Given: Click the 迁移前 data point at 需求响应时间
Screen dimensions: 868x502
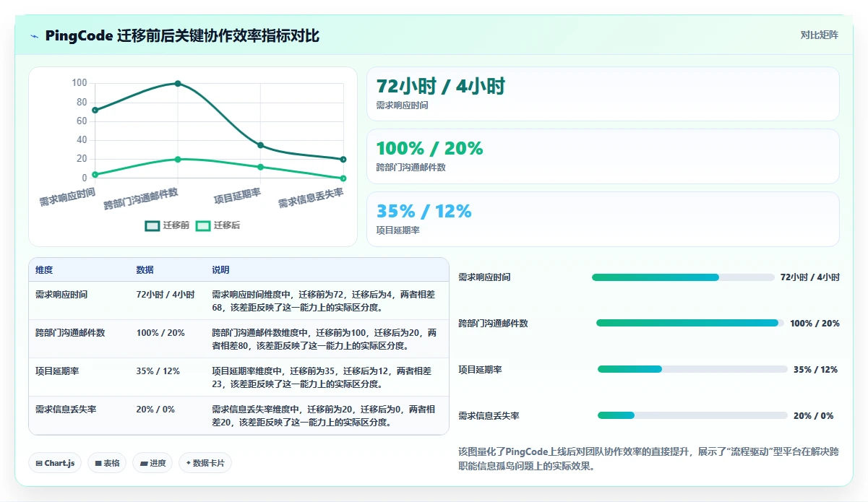Looking at the screenshot, I should pos(95,110).
